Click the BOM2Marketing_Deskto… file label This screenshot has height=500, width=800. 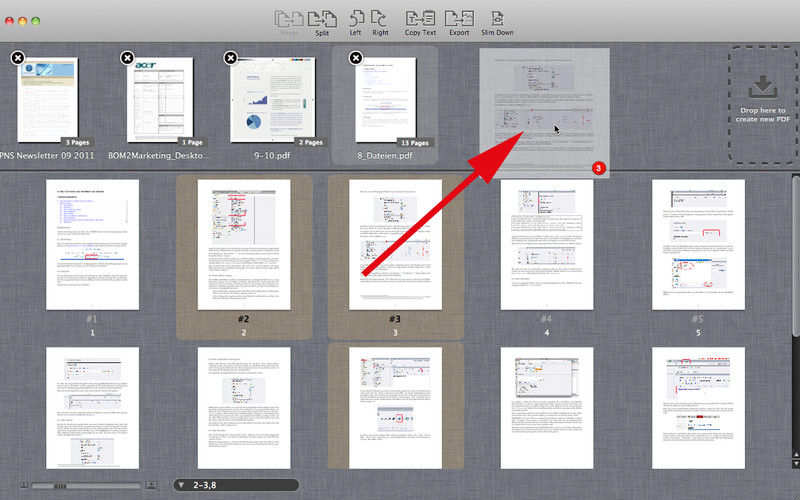(x=159, y=155)
